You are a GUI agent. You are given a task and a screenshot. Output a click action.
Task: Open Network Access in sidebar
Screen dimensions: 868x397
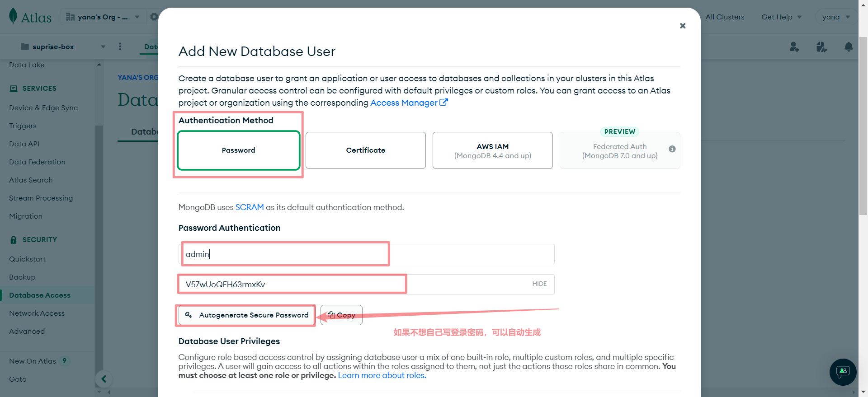point(37,313)
